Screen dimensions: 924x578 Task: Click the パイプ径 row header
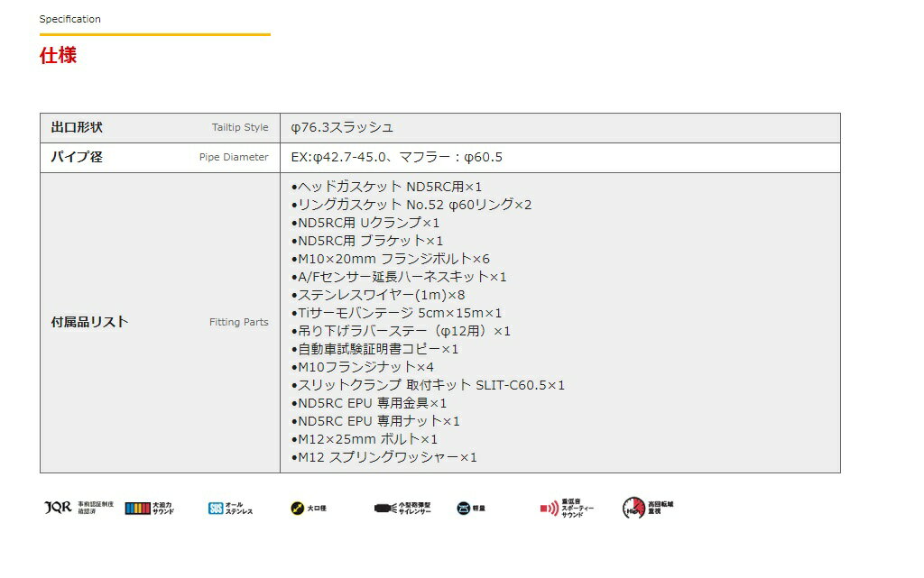[x=77, y=157]
